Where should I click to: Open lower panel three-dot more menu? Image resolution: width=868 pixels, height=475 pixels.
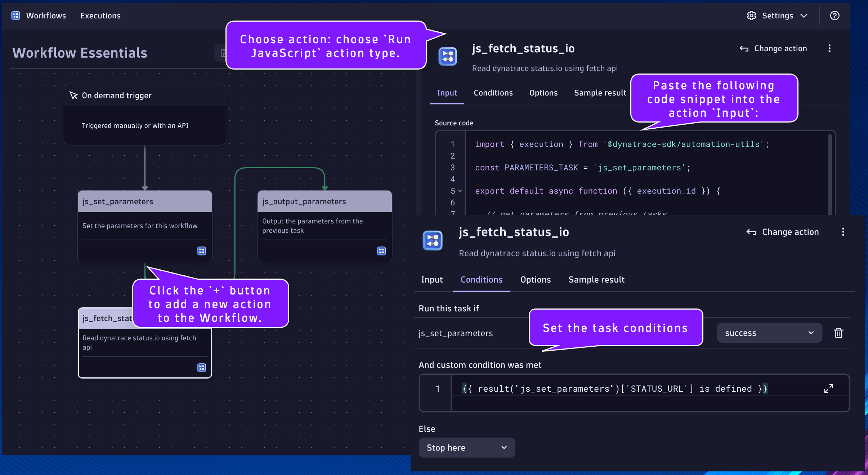[843, 232]
